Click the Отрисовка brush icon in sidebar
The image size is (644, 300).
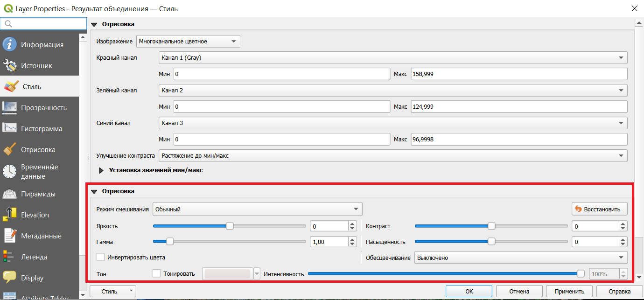pos(9,150)
